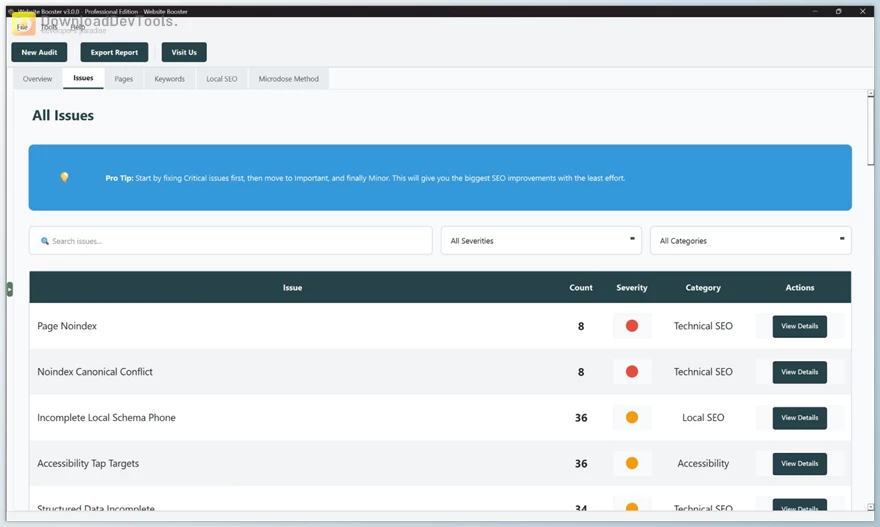
Task: Open the All Severities dropdown
Action: tap(541, 241)
